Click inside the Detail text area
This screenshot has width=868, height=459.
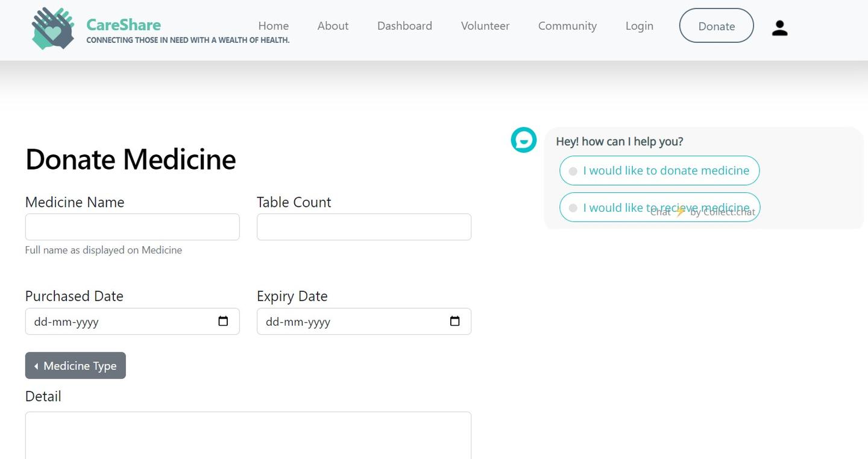coord(248,435)
